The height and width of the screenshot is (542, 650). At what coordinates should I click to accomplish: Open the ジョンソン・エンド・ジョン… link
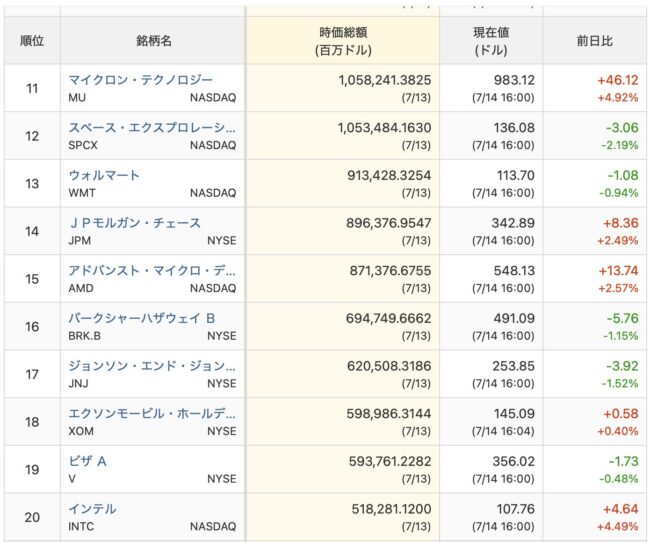[x=152, y=366]
